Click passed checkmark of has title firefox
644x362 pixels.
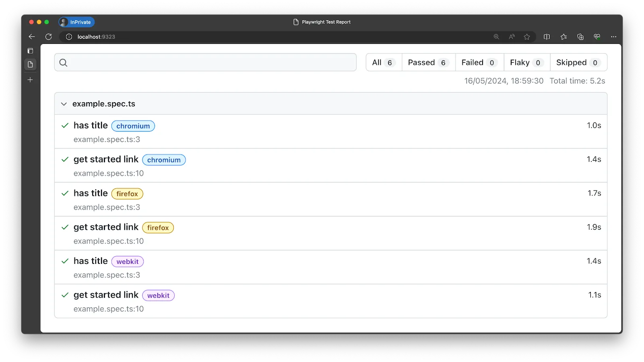click(x=65, y=193)
